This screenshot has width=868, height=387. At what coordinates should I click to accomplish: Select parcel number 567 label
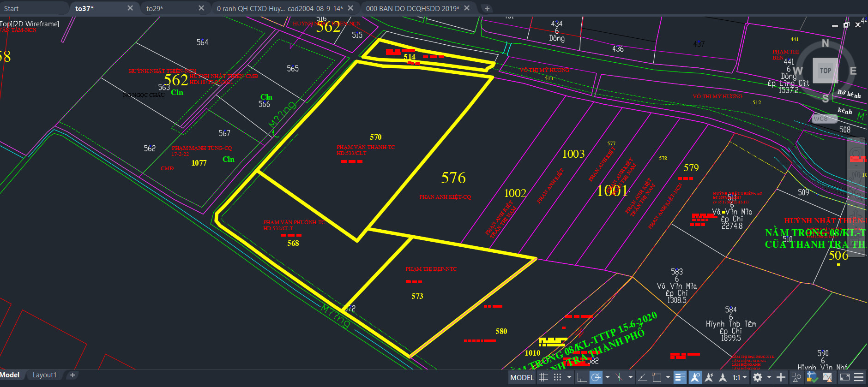pos(224,133)
